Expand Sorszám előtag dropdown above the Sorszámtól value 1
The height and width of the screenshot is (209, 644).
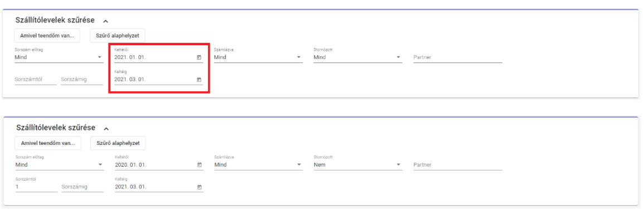coord(59,164)
